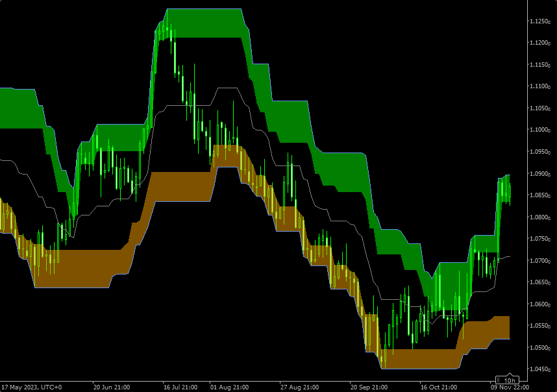The image size is (557, 392).
Task: Click the 1.1150 price axis value
Action: [x=540, y=65]
